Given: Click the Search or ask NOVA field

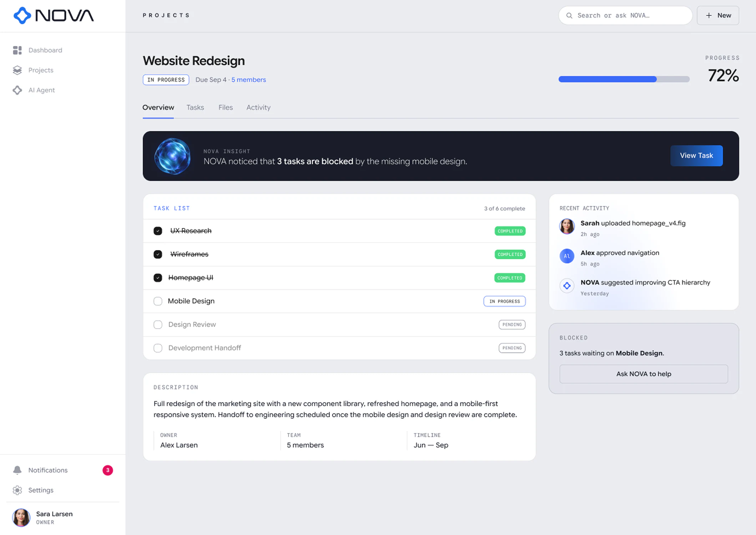Looking at the screenshot, I should click(625, 15).
